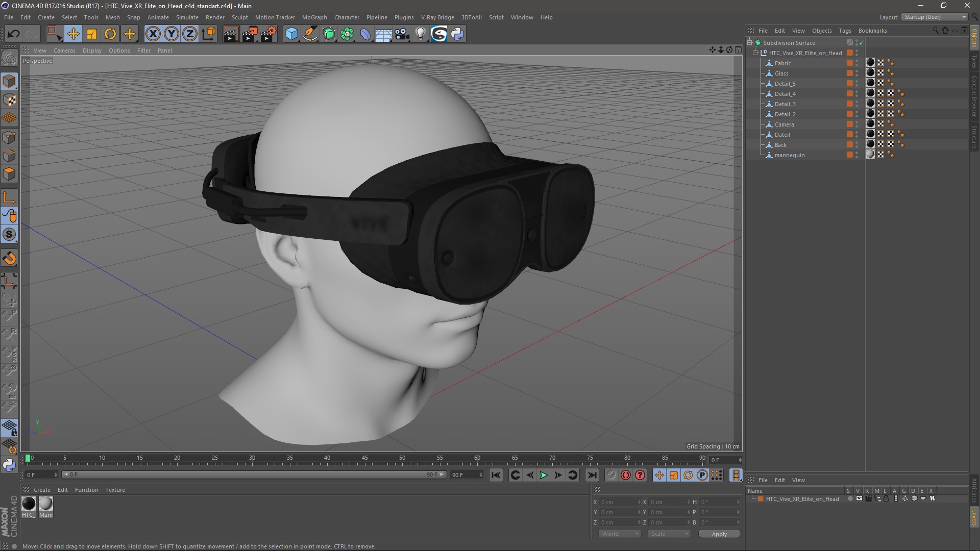Open the MoGraph menu
The image size is (980, 551).
click(314, 17)
